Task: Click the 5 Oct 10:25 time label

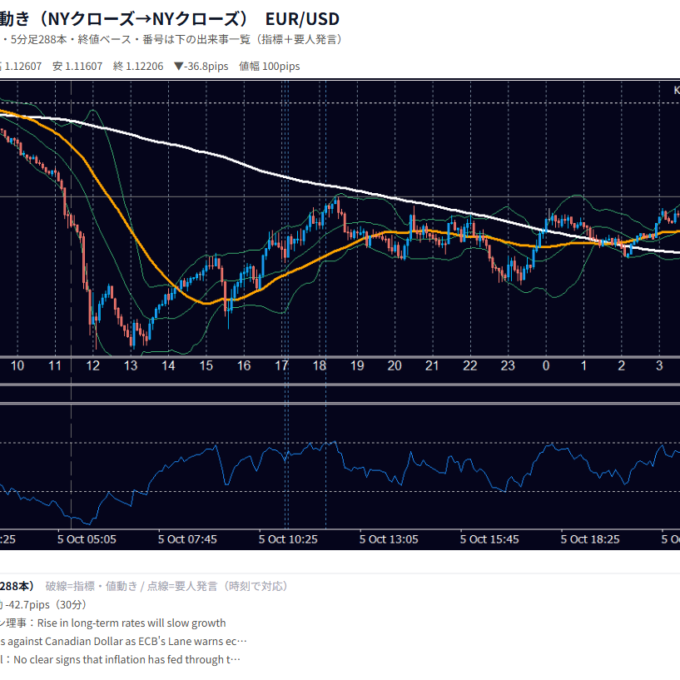Action: [x=288, y=539]
